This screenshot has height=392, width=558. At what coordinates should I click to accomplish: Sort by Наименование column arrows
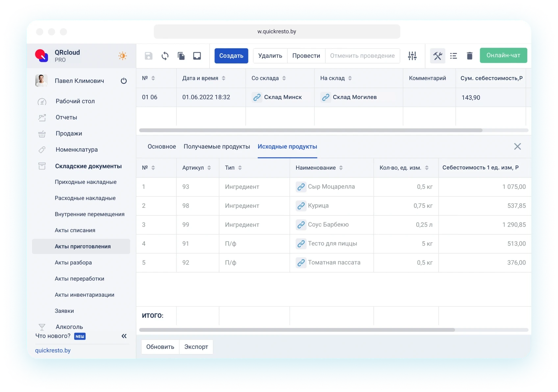pyautogui.click(x=341, y=168)
